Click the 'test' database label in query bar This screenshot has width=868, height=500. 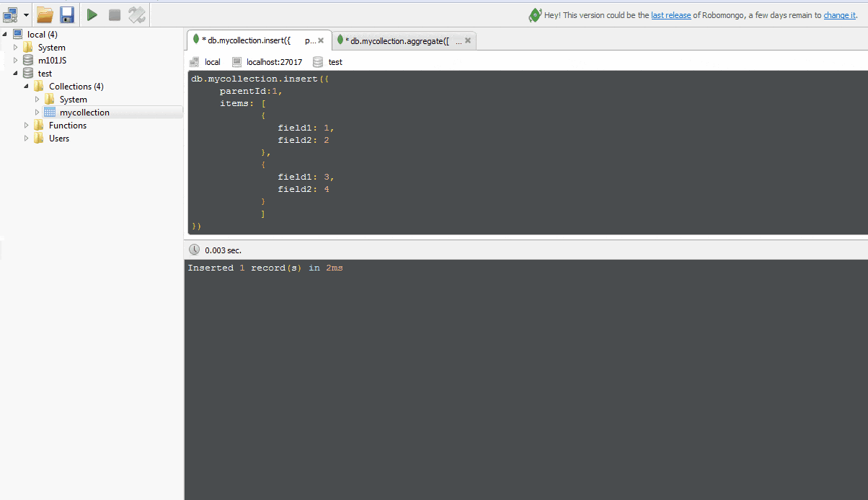click(x=335, y=62)
